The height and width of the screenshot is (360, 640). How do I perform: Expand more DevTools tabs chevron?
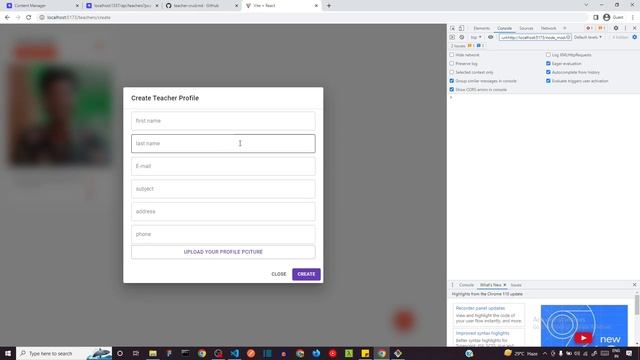(565, 28)
